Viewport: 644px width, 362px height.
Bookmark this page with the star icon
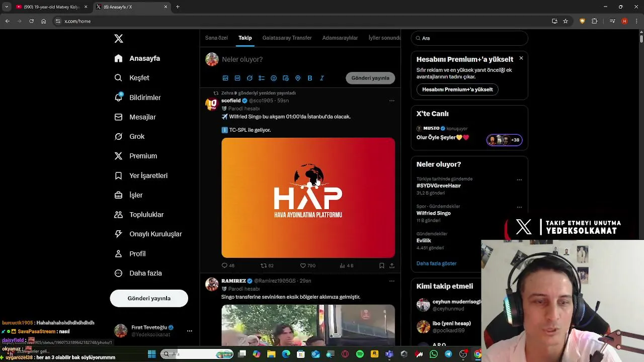[x=566, y=21]
